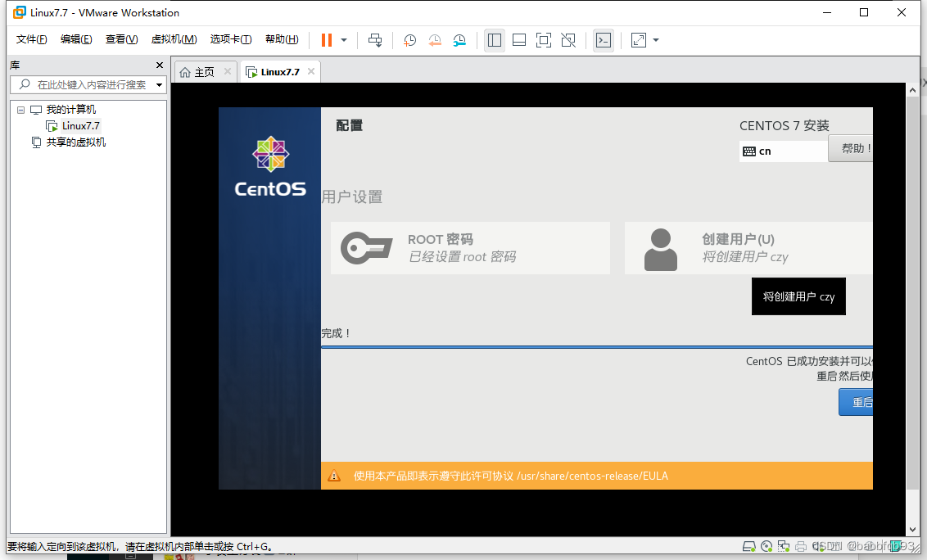
Task: Open the 选项卡(T) menu
Action: click(231, 39)
